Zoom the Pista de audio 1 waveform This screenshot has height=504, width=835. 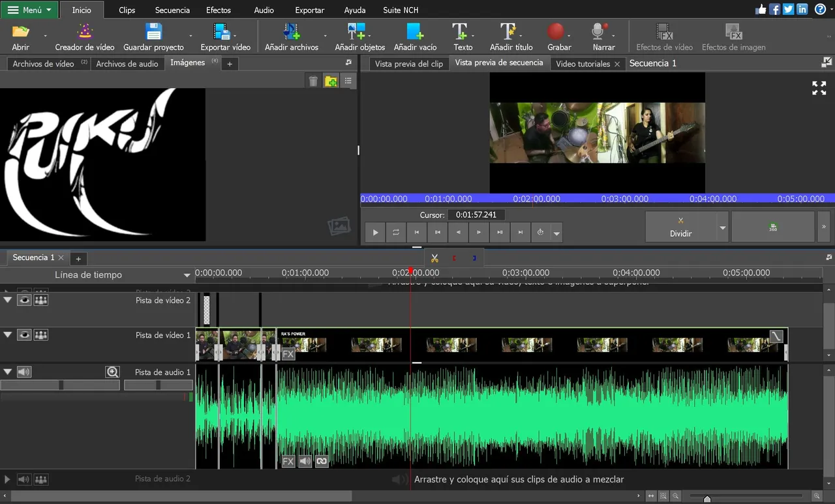[x=113, y=372]
